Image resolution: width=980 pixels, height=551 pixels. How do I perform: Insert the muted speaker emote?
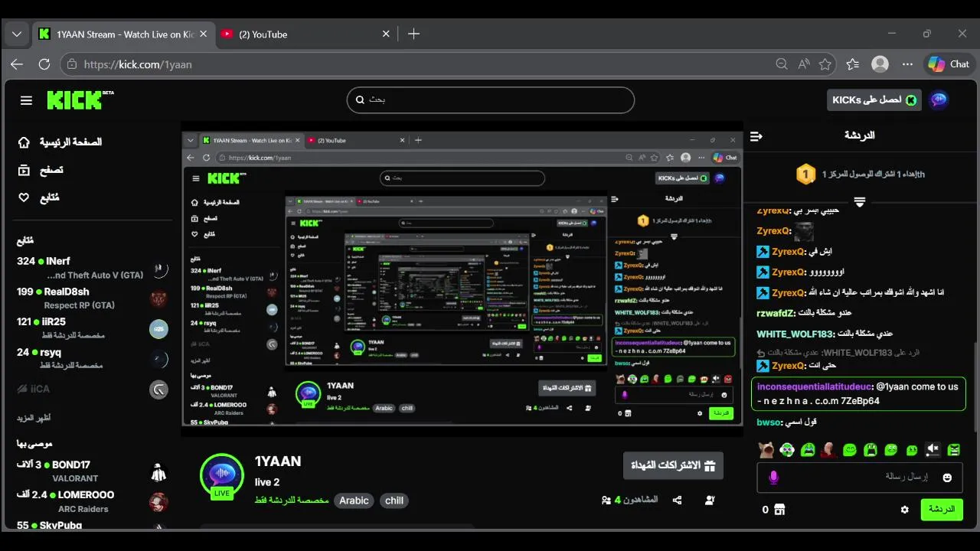click(x=932, y=449)
